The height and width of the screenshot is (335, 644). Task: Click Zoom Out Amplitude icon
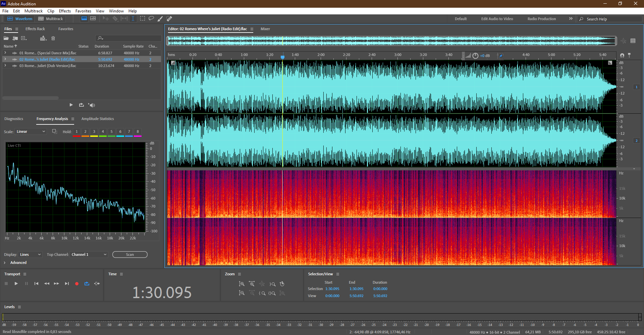(x=241, y=293)
